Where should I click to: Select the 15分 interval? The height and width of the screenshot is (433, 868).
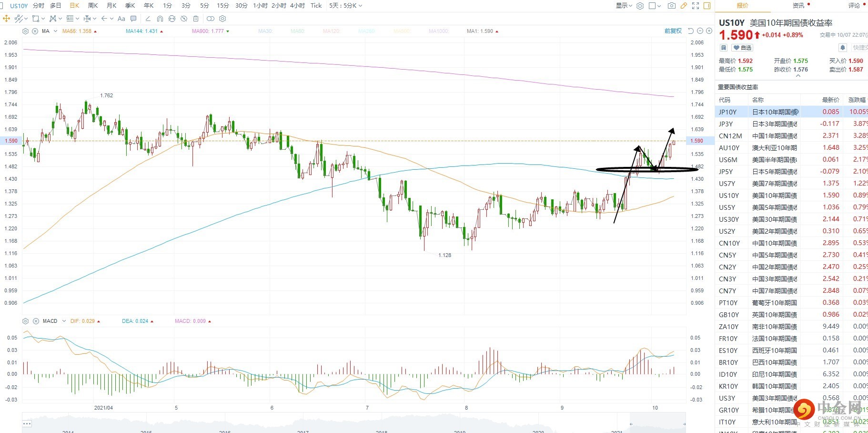click(x=222, y=6)
